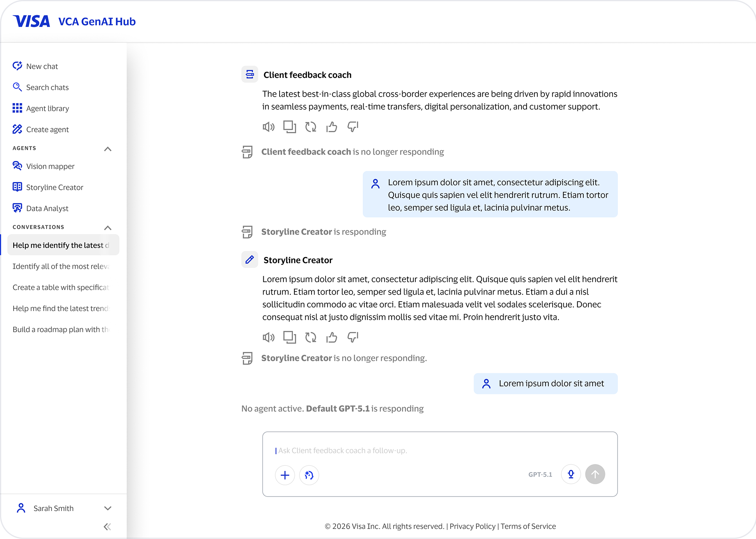Click the agent picker icon beside plus
Viewport: 756px width, 539px height.
click(x=309, y=475)
